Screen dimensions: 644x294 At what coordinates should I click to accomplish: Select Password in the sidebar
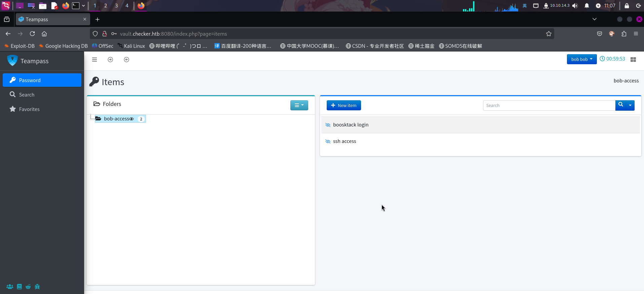[x=42, y=80]
